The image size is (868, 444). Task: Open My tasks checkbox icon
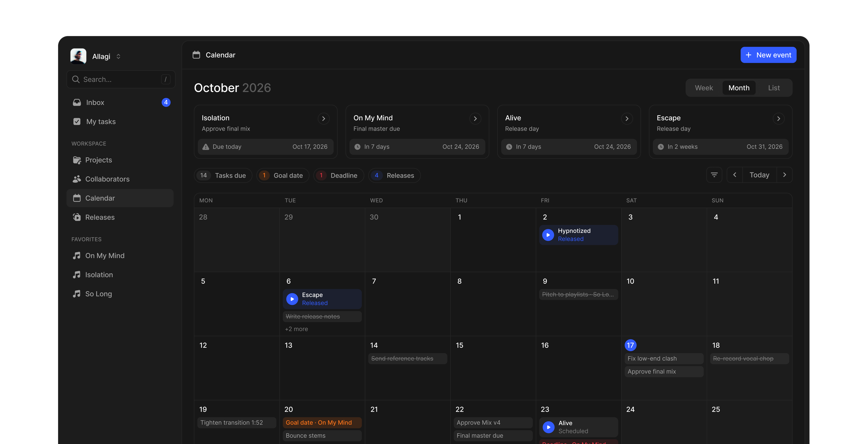(77, 121)
